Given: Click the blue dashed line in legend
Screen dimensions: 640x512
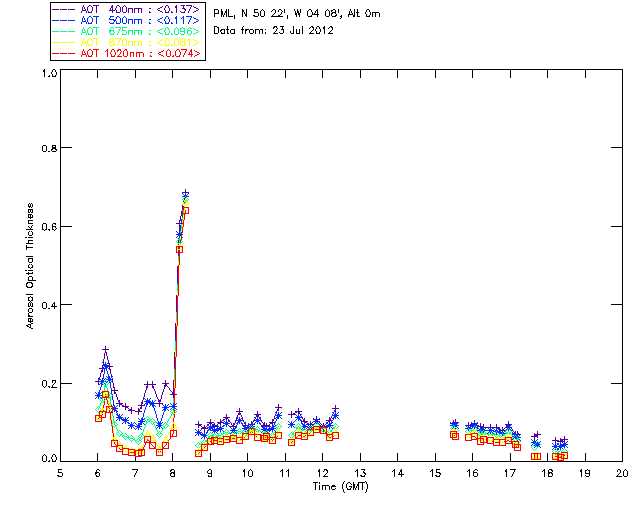Looking at the screenshot, I should 64,20.
